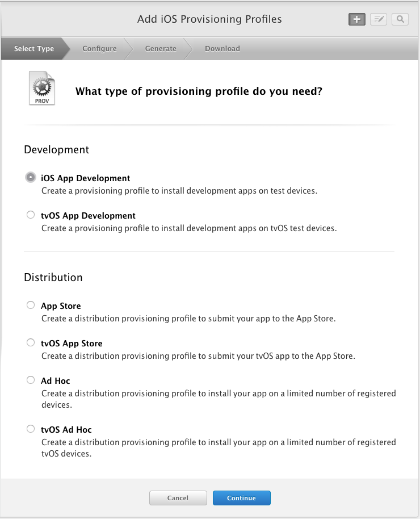Screen dimensions: 420x519
Task: Choose the tvOS App Store option
Action: pyautogui.click(x=30, y=342)
